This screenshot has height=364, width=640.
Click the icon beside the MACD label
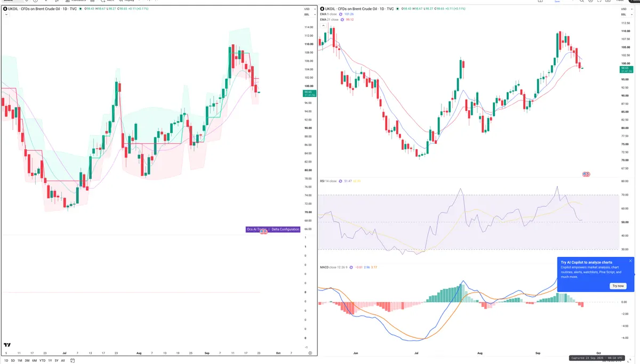coord(351,267)
